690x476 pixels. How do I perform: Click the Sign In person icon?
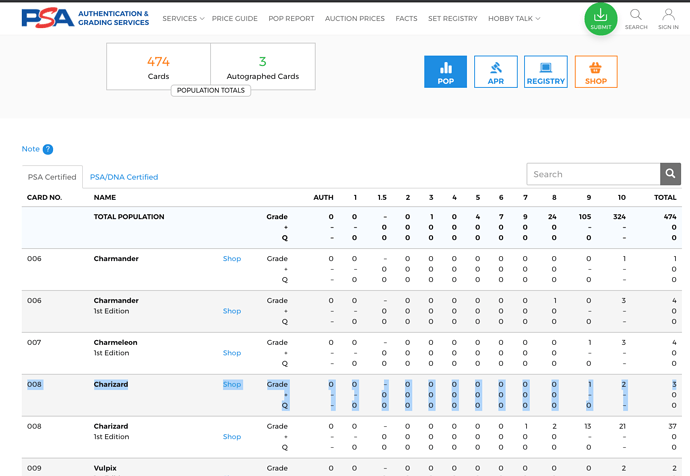pyautogui.click(x=668, y=19)
